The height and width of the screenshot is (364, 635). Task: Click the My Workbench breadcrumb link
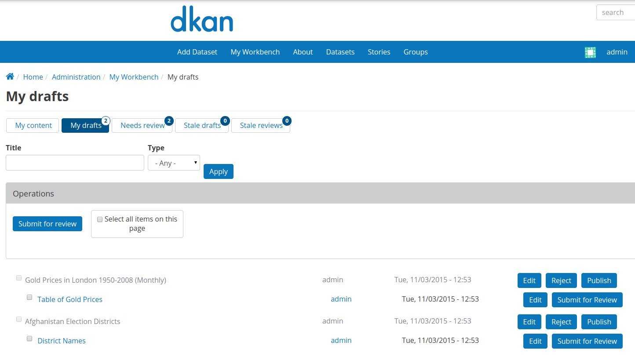tap(134, 77)
